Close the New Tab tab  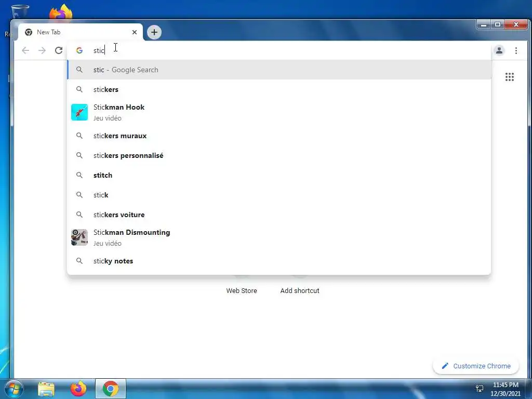[x=135, y=32]
